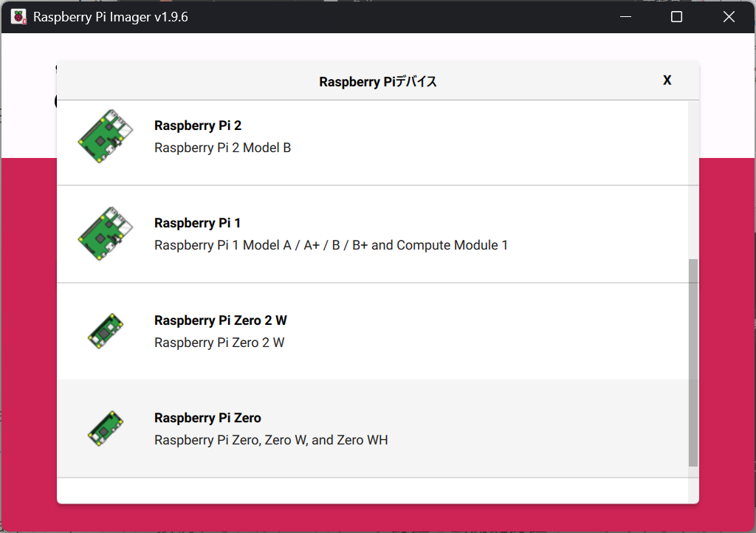The width and height of the screenshot is (756, 533).
Task: Select the bold Raspberry Pi Zero heading
Action: (x=207, y=418)
